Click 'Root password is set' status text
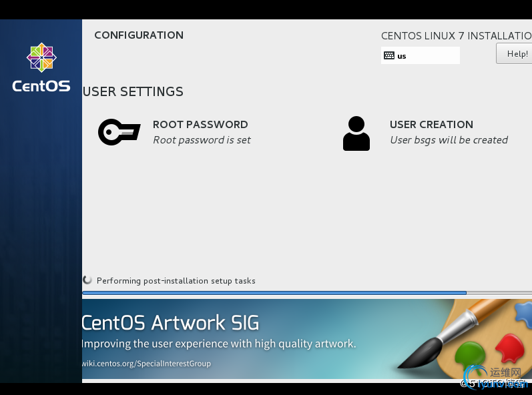Image resolution: width=532 pixels, height=395 pixels. [x=202, y=140]
